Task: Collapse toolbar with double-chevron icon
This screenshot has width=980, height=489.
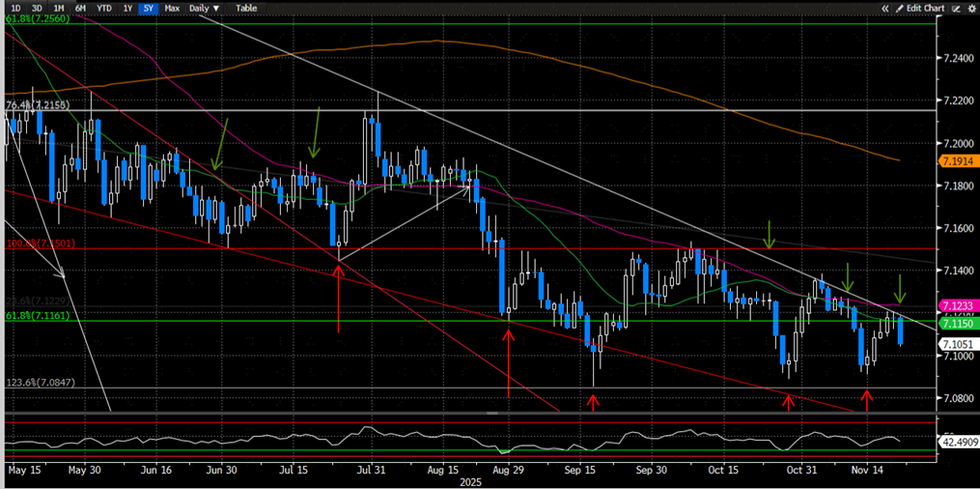Action: [x=885, y=8]
